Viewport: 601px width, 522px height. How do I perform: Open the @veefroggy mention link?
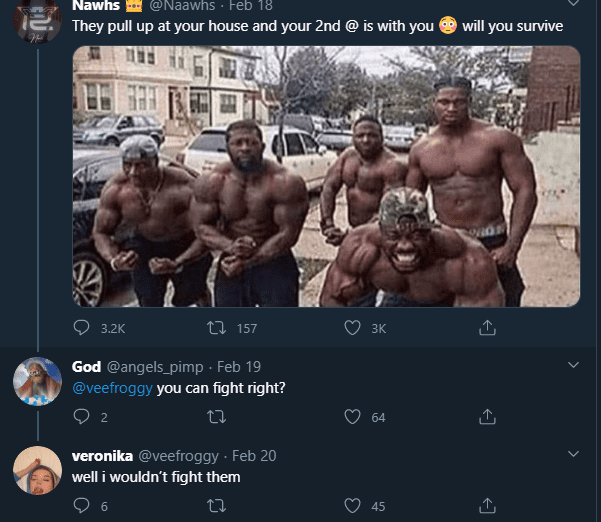(112, 388)
